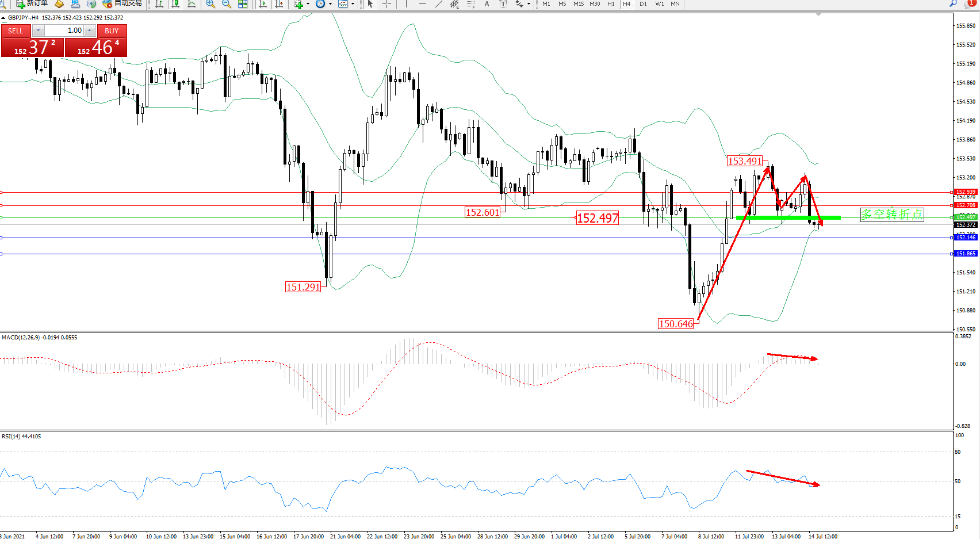Click the lot volume input field
980x539 pixels.
click(64, 30)
